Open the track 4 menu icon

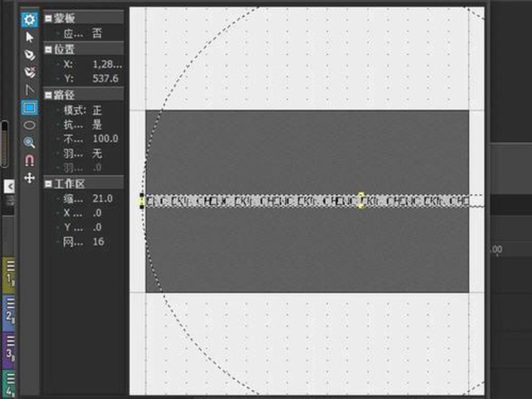(10, 378)
